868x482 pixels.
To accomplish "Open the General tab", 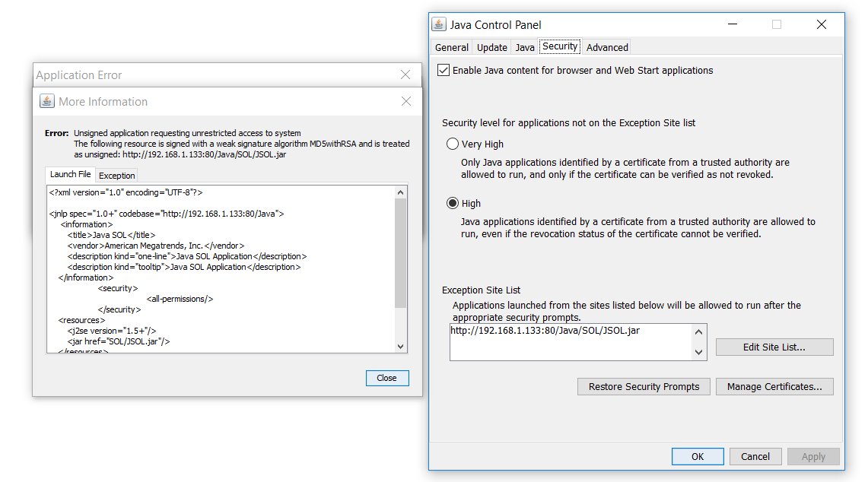I will click(x=452, y=48).
